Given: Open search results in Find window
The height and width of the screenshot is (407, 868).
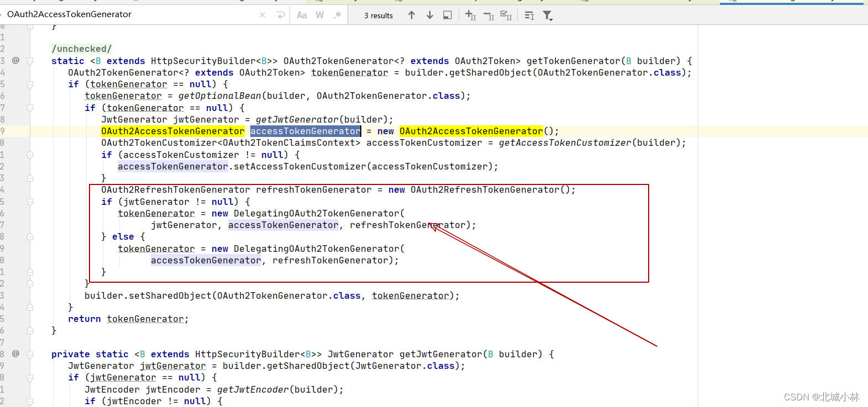Looking at the screenshot, I should click(x=448, y=15).
